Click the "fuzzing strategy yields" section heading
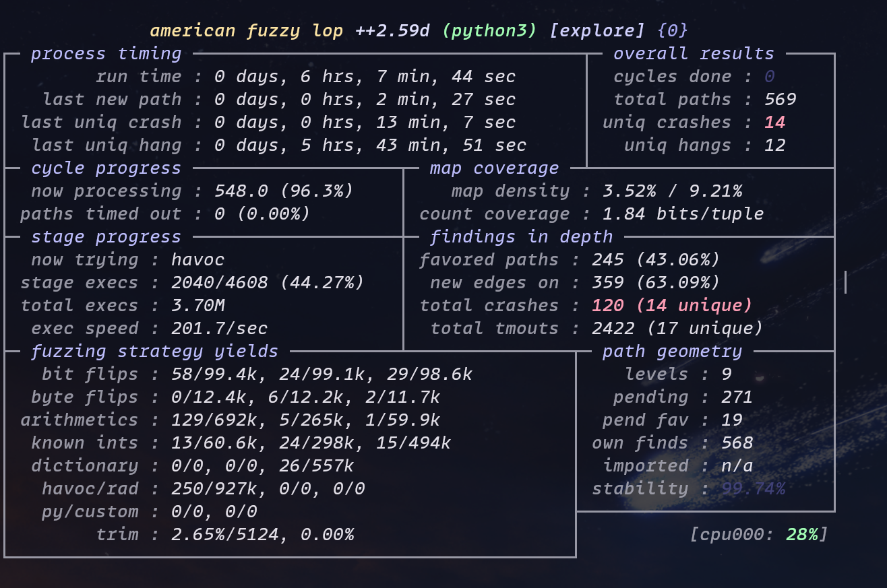887x588 pixels. pyautogui.click(x=155, y=352)
